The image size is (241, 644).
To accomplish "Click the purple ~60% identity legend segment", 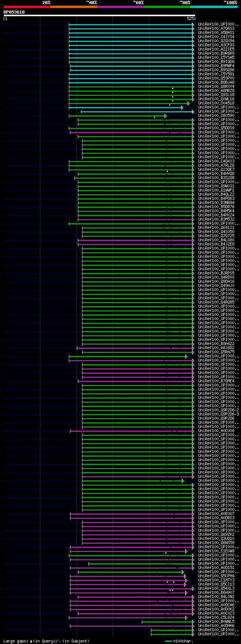I will click(x=120, y=7).
